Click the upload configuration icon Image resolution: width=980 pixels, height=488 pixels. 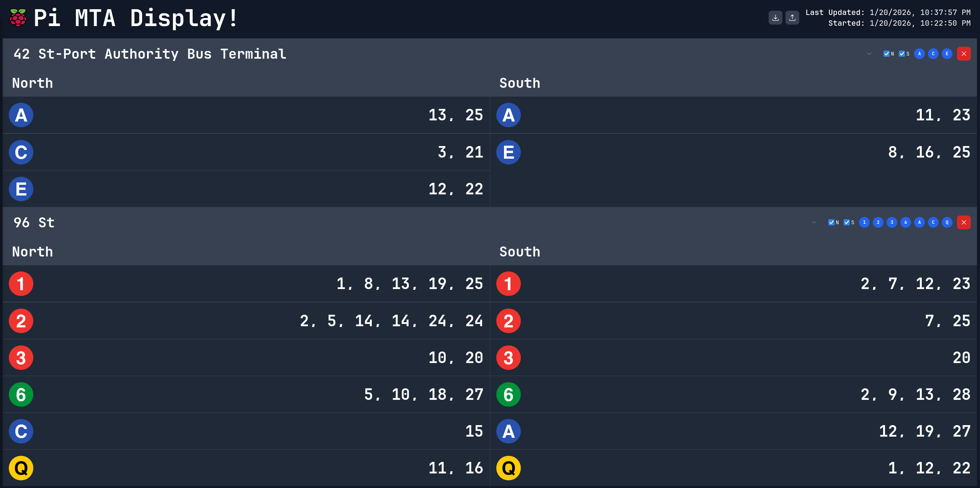792,18
